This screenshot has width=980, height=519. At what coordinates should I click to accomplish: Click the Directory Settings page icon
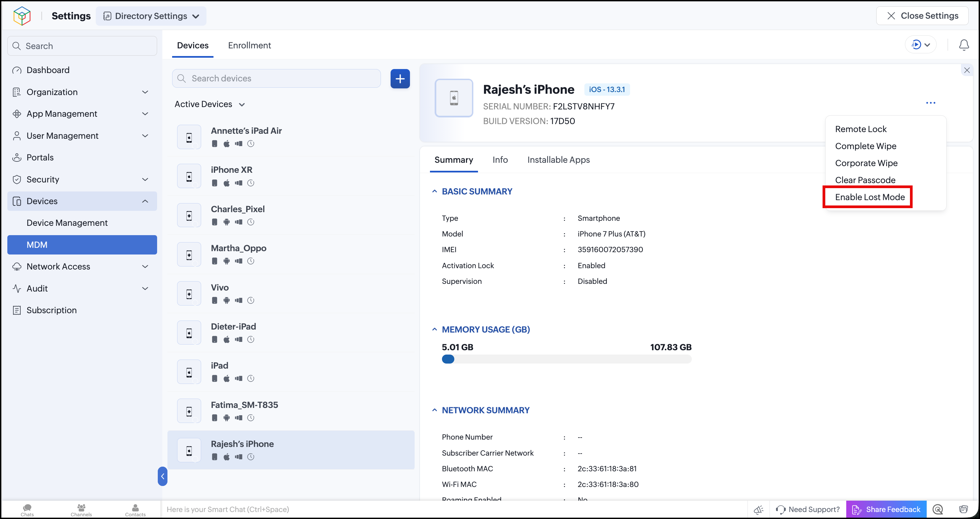click(107, 16)
